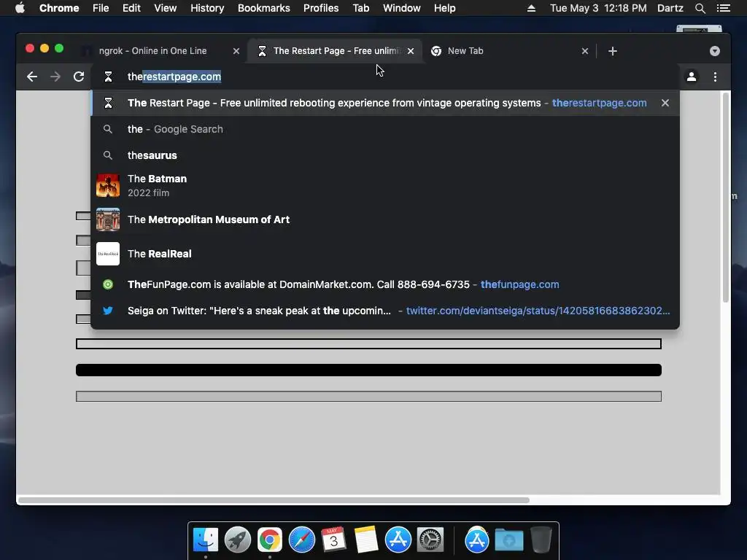
Task: Click the forward navigation arrow
Action: [x=55, y=77]
